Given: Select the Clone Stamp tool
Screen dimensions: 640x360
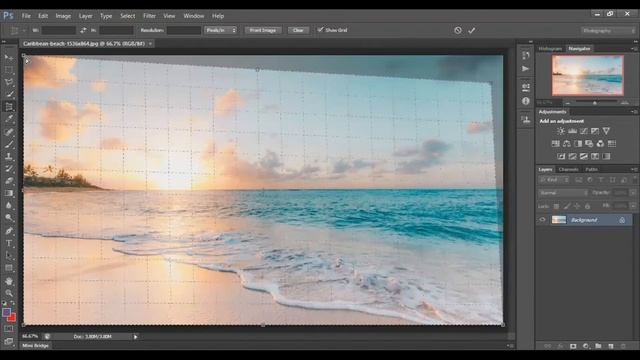Looking at the screenshot, I should (x=9, y=156).
